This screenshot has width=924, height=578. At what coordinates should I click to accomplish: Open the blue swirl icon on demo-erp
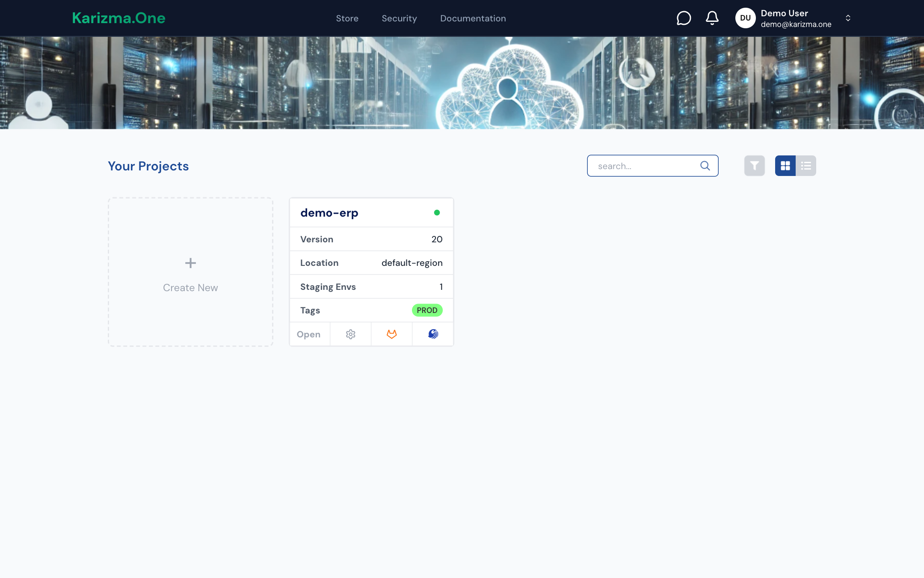[x=433, y=334]
